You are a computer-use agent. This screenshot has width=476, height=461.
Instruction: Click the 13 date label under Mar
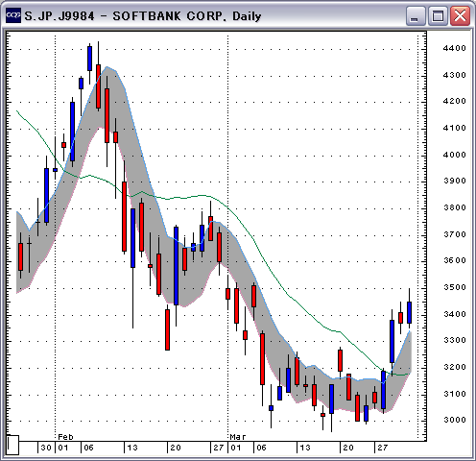pos(305,448)
